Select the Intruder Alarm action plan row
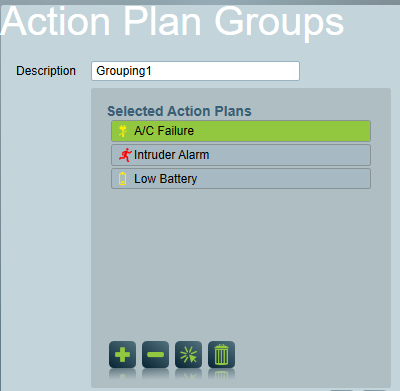 pyautogui.click(x=241, y=155)
